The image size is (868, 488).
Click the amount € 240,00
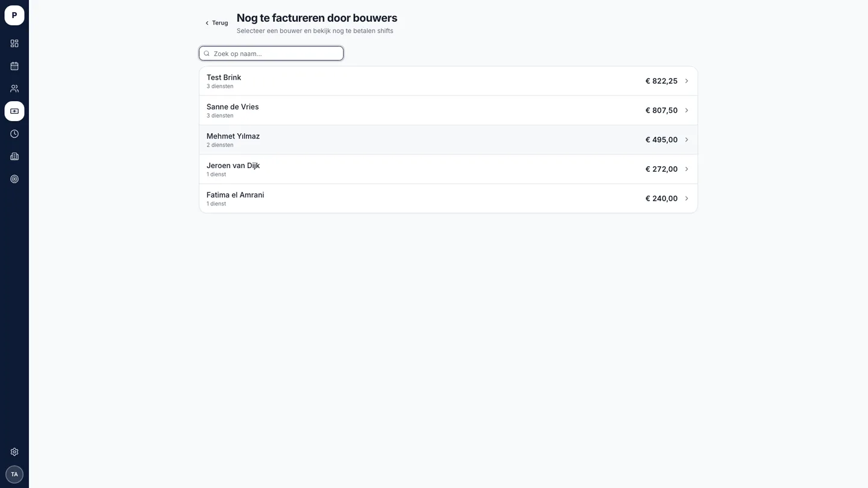click(x=661, y=199)
